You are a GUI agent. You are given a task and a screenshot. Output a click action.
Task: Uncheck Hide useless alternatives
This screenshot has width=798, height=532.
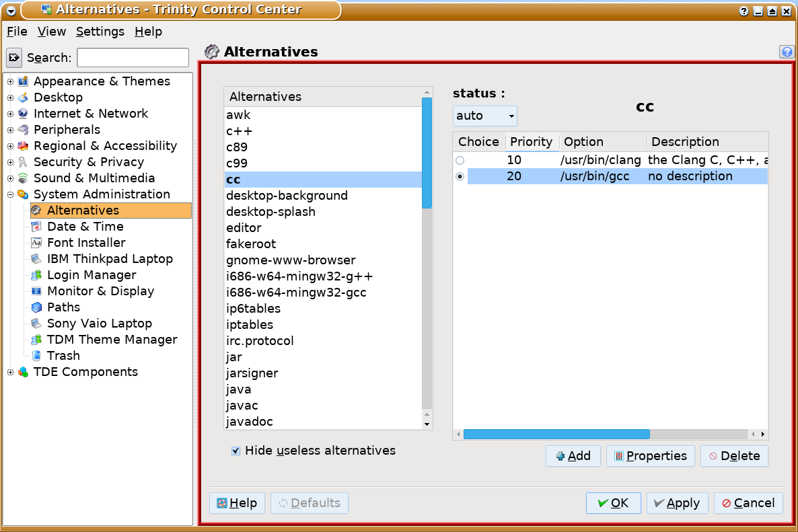[x=235, y=451]
